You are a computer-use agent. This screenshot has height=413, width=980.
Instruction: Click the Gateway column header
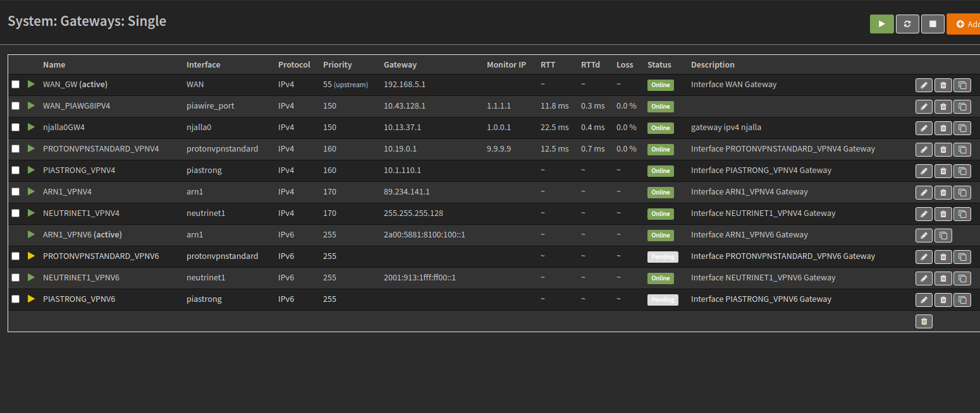coord(400,64)
